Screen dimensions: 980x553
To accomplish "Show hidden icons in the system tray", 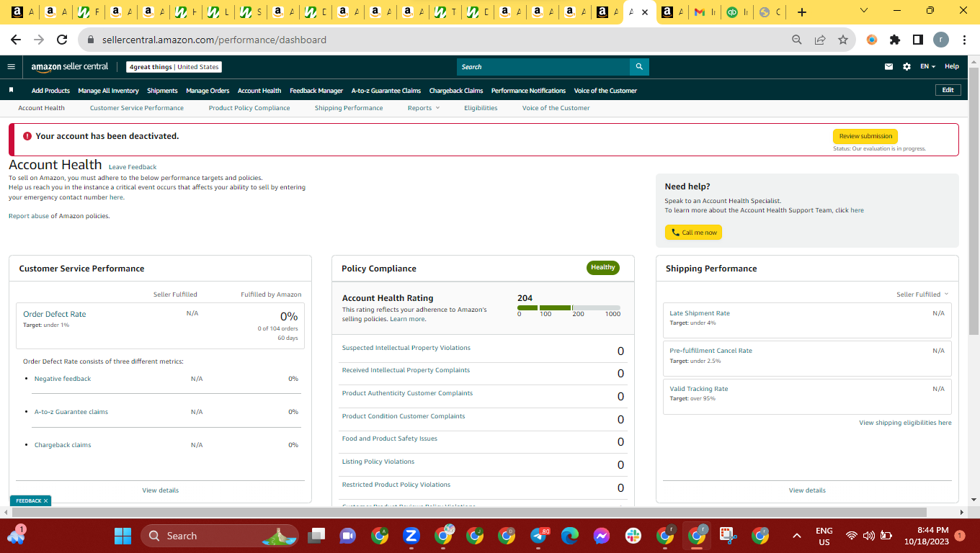I will 797,536.
